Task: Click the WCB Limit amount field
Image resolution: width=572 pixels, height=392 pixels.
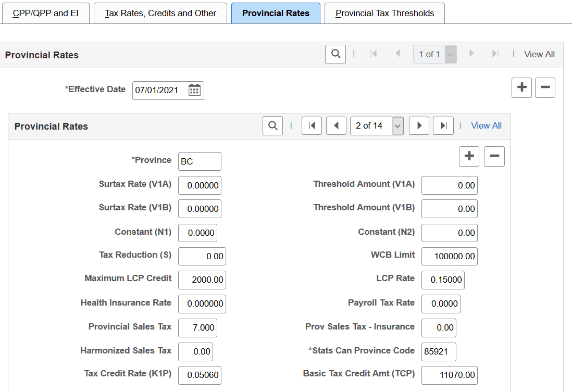Action: tap(449, 256)
